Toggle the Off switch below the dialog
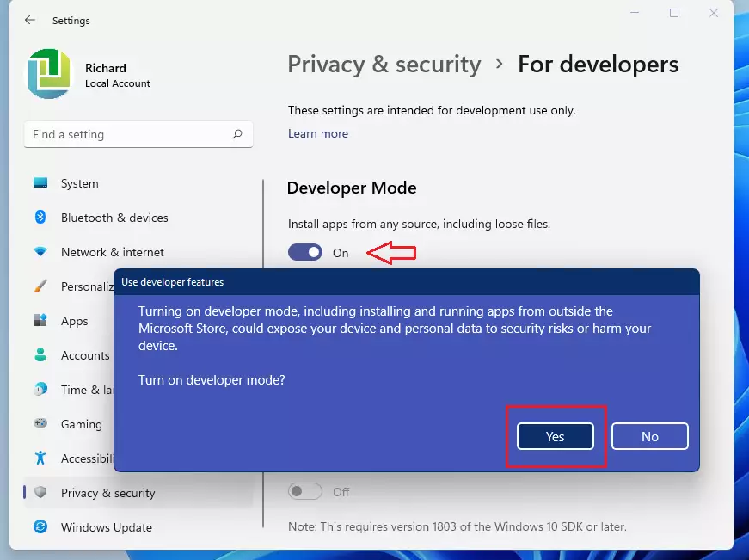 305,492
